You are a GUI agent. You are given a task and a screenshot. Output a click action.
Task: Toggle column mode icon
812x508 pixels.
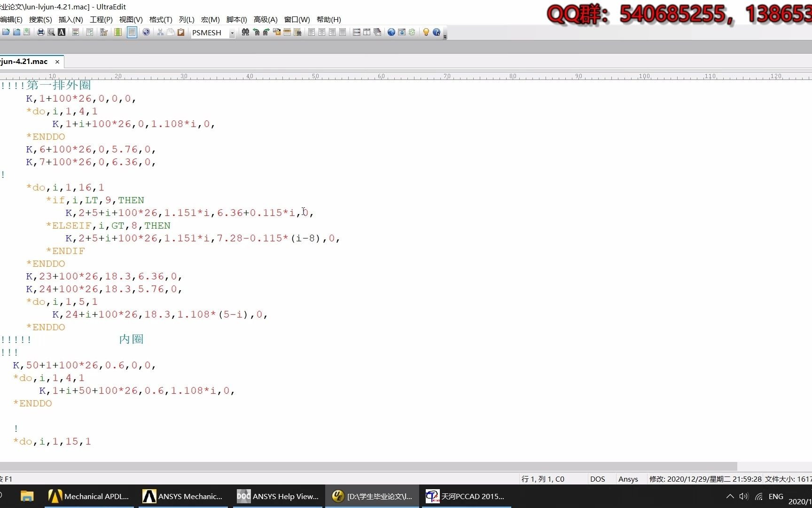118,32
